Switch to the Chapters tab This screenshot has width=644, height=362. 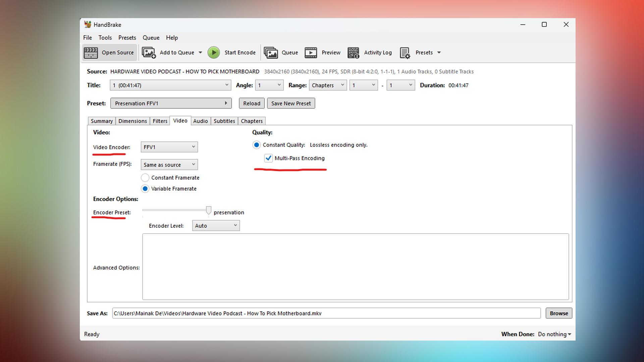pos(252,121)
